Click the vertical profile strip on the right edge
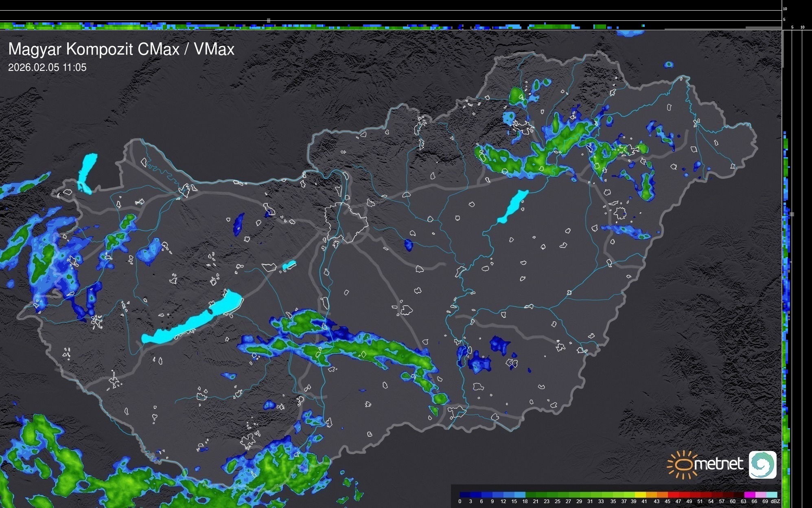This screenshot has height=508, width=812. point(786,285)
